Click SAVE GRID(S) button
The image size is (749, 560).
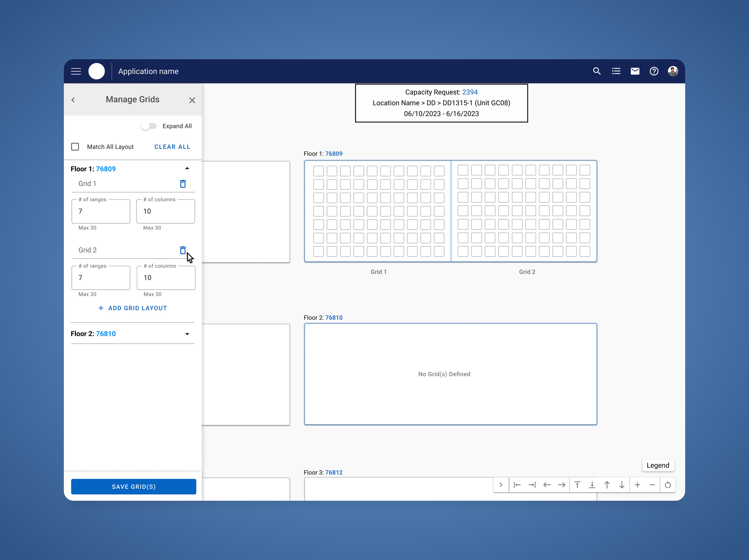[x=133, y=487]
